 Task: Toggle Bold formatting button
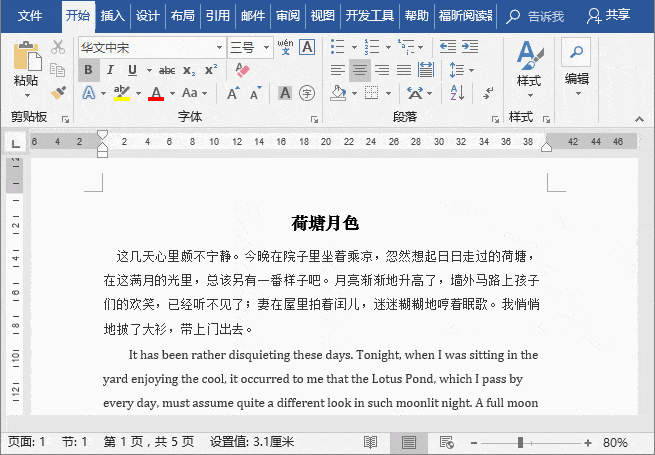(x=89, y=70)
